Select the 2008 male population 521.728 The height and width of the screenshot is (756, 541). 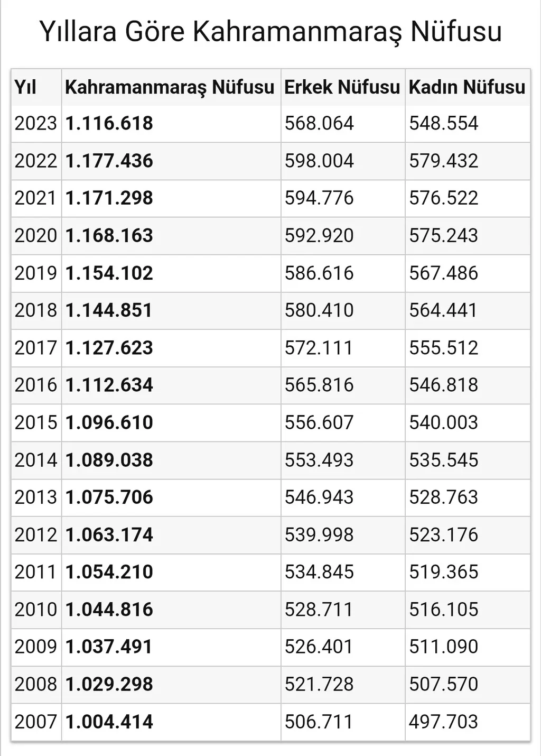pyautogui.click(x=319, y=684)
